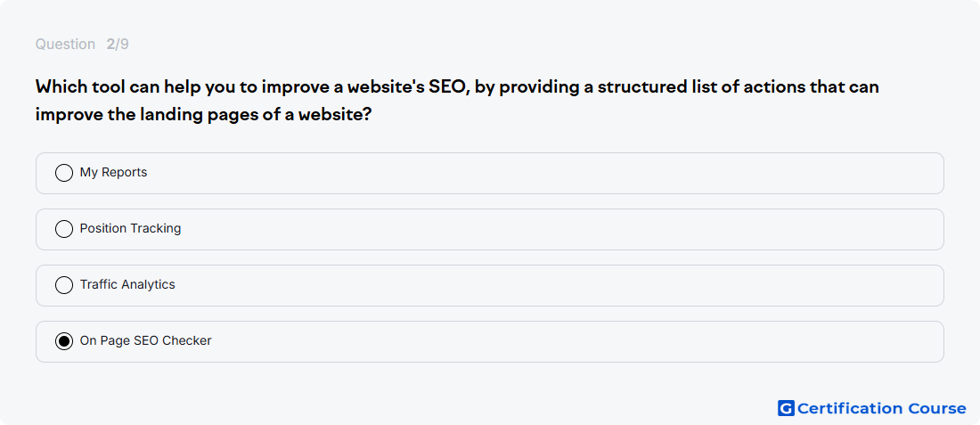Viewport: 980px width, 425px height.
Task: Select the Traffic Analytics radio button
Action: pos(64,285)
